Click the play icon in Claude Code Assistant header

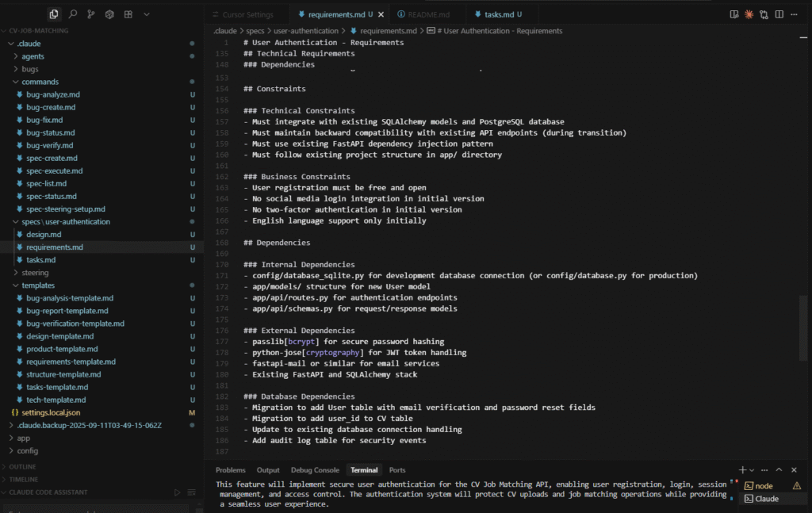[177, 492]
